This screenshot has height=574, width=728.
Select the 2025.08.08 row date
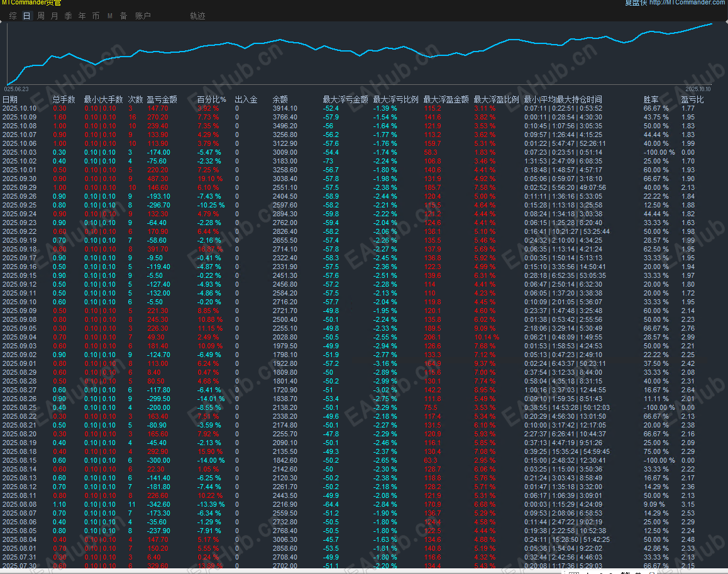(19, 504)
